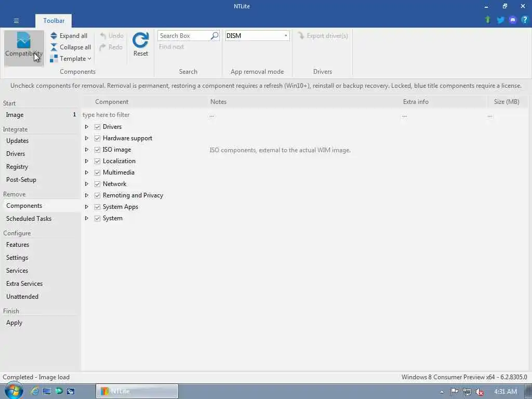This screenshot has width=532, height=399.
Task: Open the Twitter link icon
Action: [x=500, y=20]
